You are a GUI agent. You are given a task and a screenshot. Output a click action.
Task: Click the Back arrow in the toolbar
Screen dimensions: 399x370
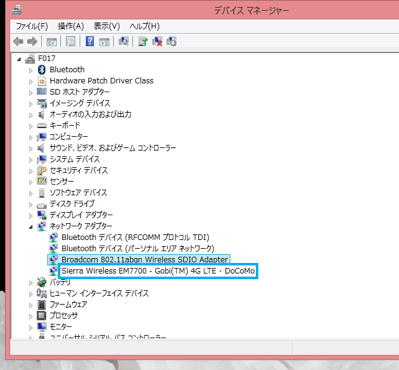(x=18, y=42)
